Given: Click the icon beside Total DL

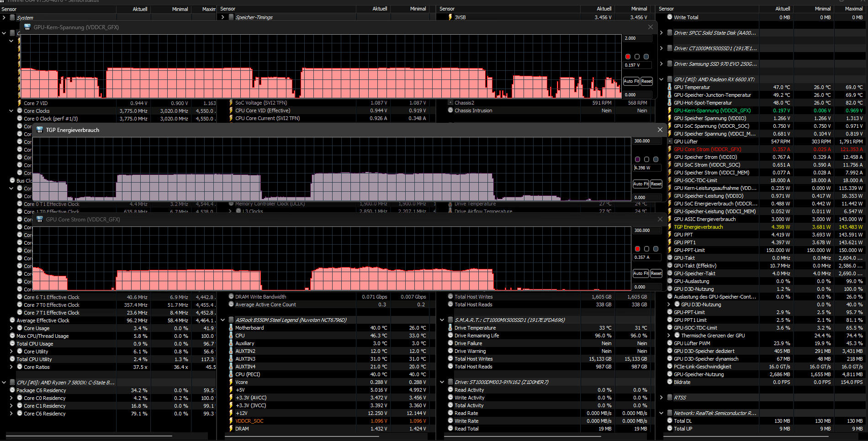Looking at the screenshot, I should pyautogui.click(x=670, y=421).
